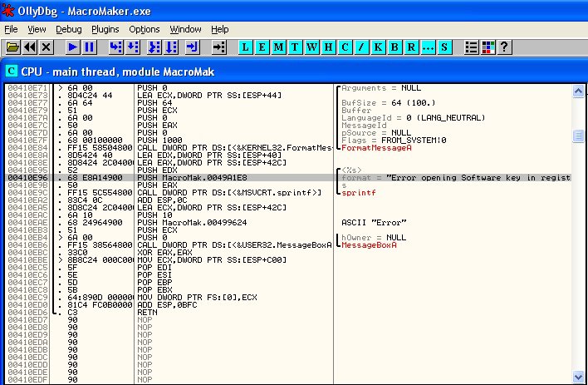Screen dimensions: 588x385
Task: Open the Options menu
Action: 145,29
